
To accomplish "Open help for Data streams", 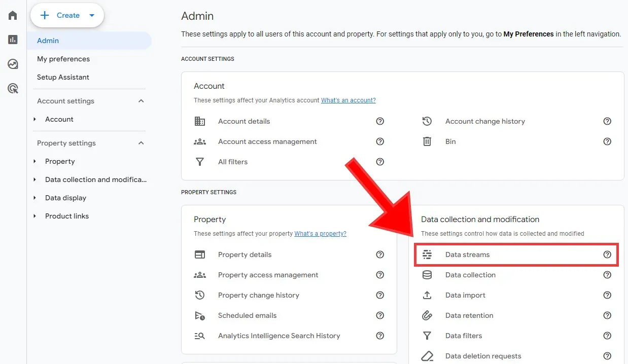I will point(607,254).
